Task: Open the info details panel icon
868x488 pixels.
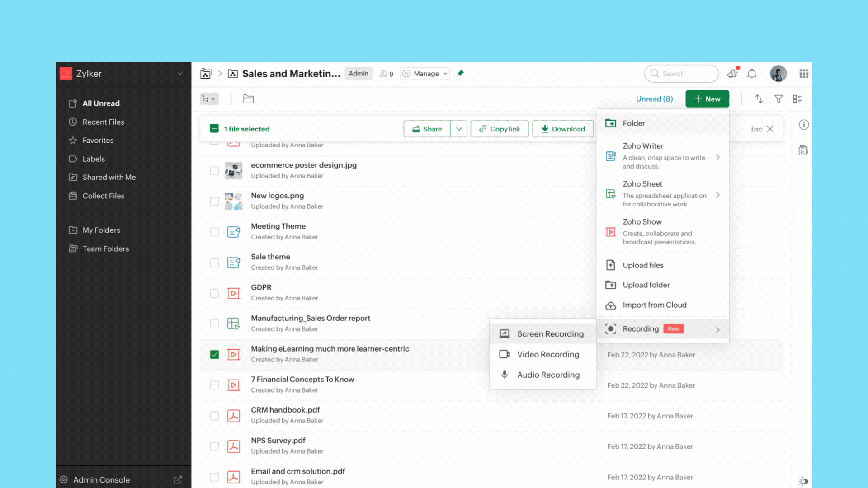Action: pyautogui.click(x=803, y=125)
